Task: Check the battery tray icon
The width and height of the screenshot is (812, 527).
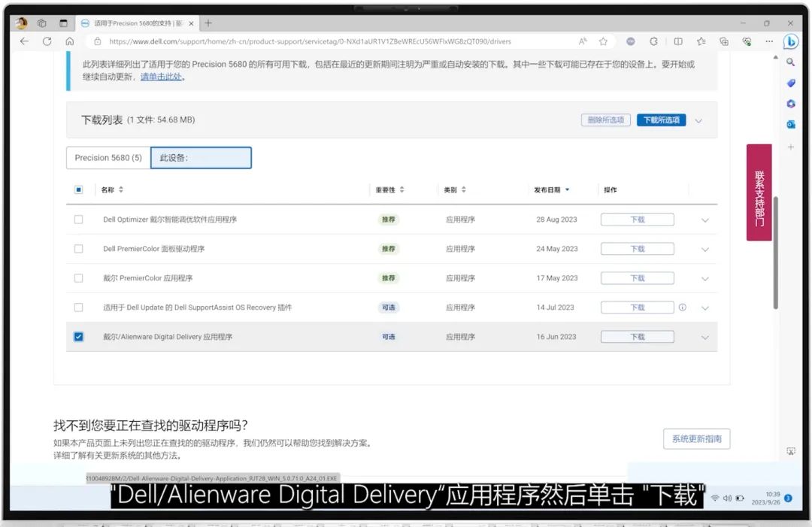Action: [x=740, y=498]
